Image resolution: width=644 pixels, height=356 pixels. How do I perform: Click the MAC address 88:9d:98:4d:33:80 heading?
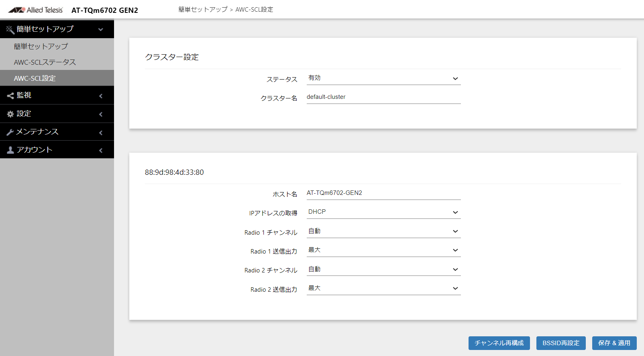pyautogui.click(x=174, y=172)
